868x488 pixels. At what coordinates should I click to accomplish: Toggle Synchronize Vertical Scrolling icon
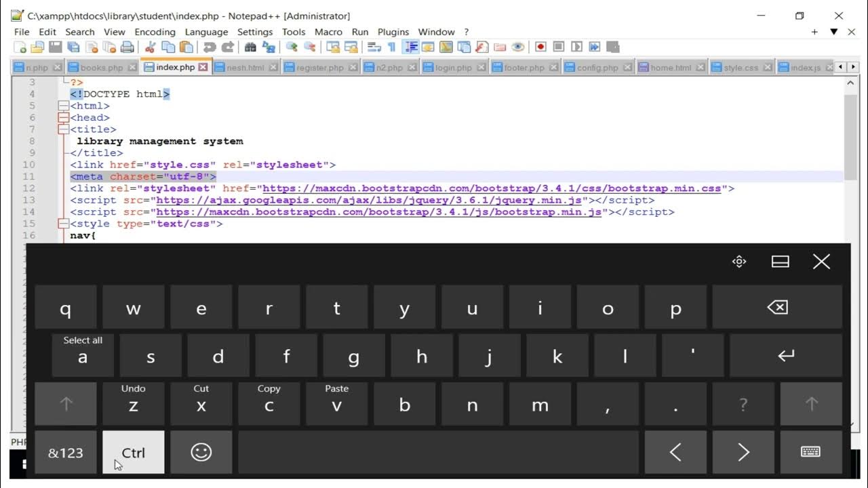(333, 47)
